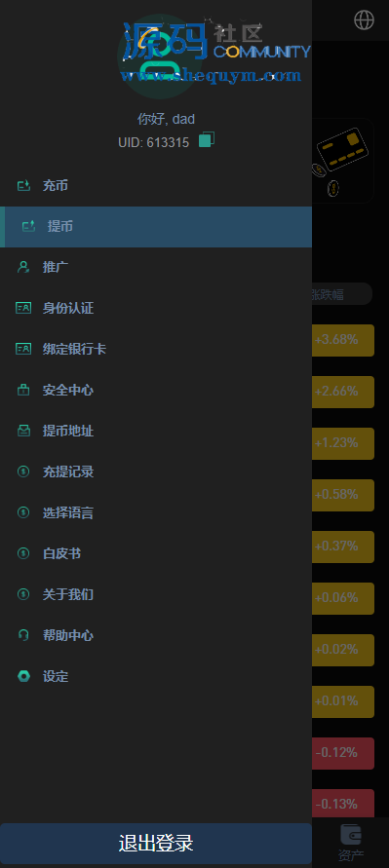
Task: Open the 充提记录 menu item
Action: (x=156, y=472)
